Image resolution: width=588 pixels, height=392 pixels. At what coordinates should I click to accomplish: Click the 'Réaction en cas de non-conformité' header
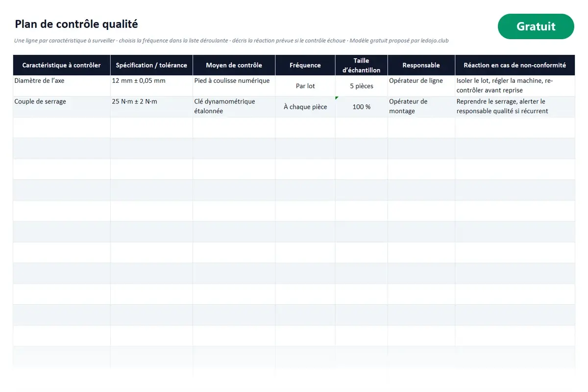point(515,65)
